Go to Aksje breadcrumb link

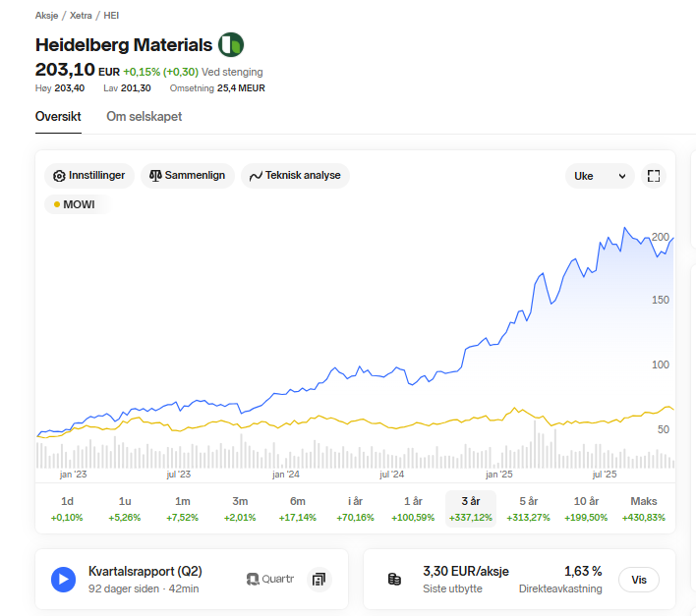pyautogui.click(x=46, y=16)
